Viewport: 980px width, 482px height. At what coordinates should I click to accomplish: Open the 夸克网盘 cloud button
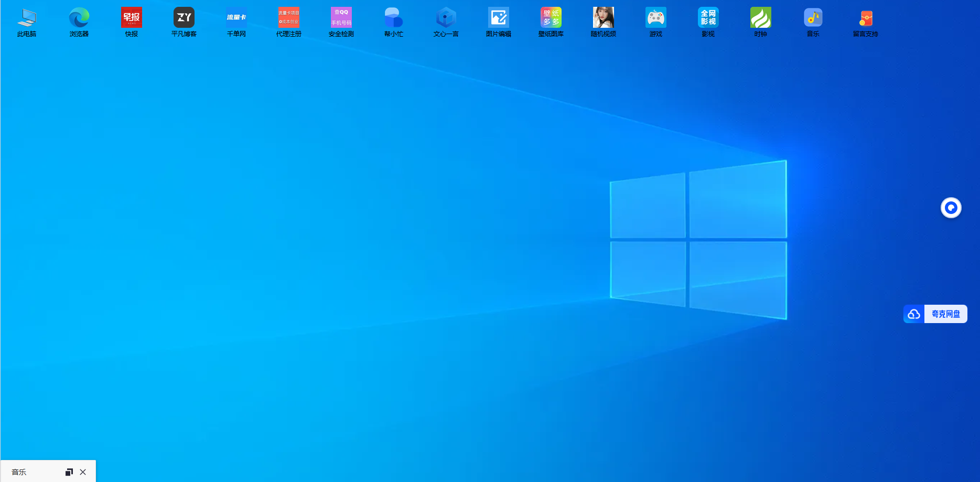pyautogui.click(x=935, y=314)
